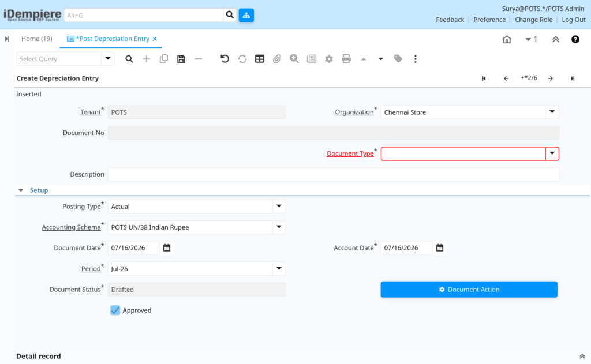Click the Accounting Schema label link
Image resolution: width=591 pixels, height=364 pixels.
point(71,227)
